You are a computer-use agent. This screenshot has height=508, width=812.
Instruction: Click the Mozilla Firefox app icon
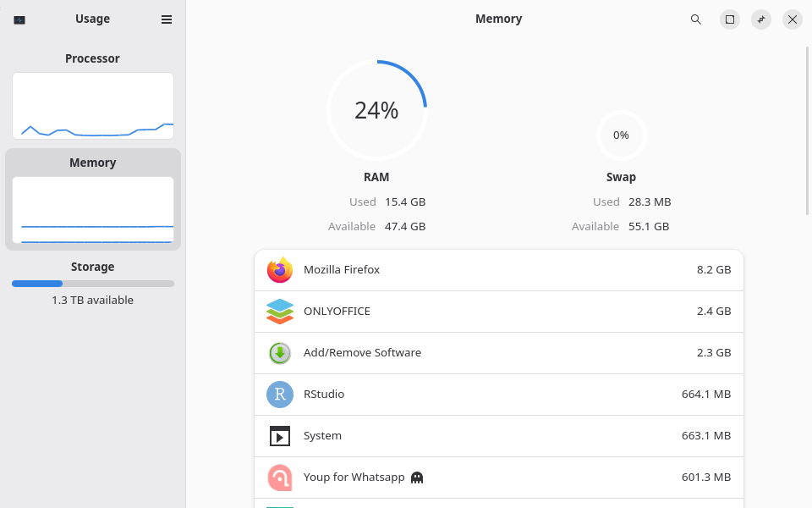(x=279, y=269)
